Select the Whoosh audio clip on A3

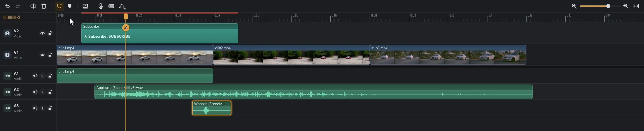click(x=212, y=108)
